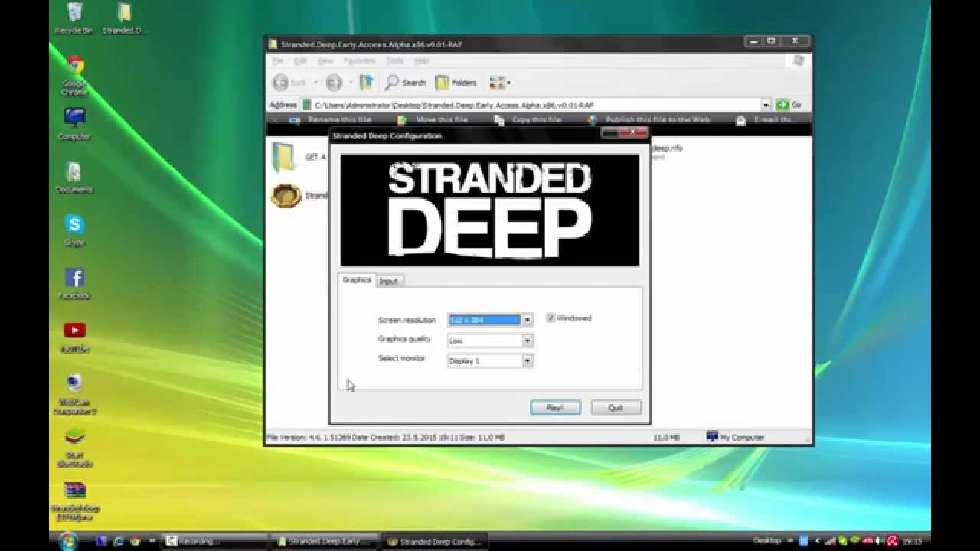Open the Favorites menu in Explorer

(359, 60)
